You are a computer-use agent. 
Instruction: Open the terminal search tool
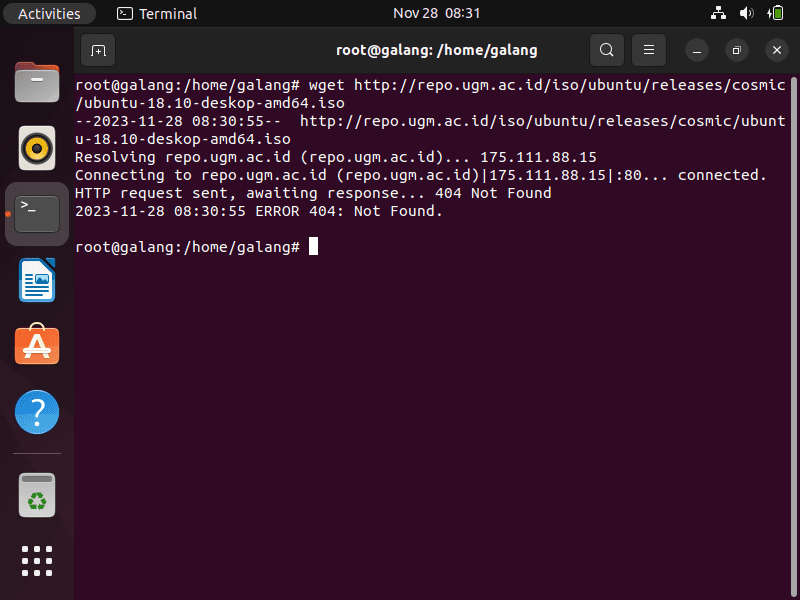tap(607, 50)
